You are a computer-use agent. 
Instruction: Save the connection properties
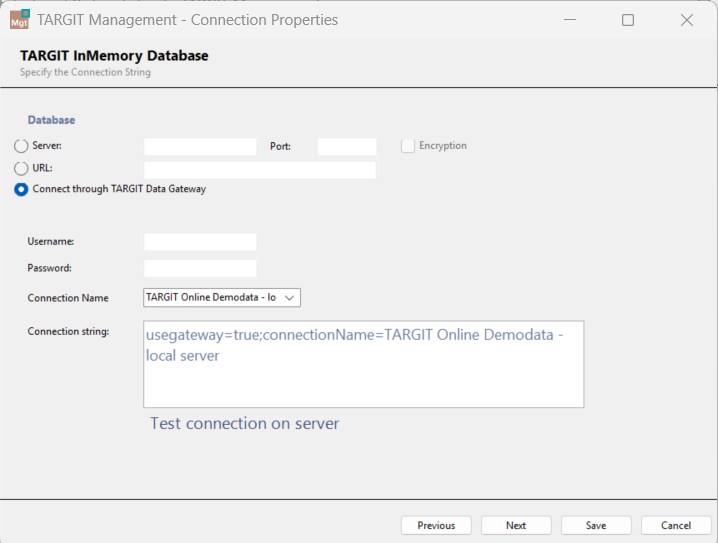(x=596, y=526)
